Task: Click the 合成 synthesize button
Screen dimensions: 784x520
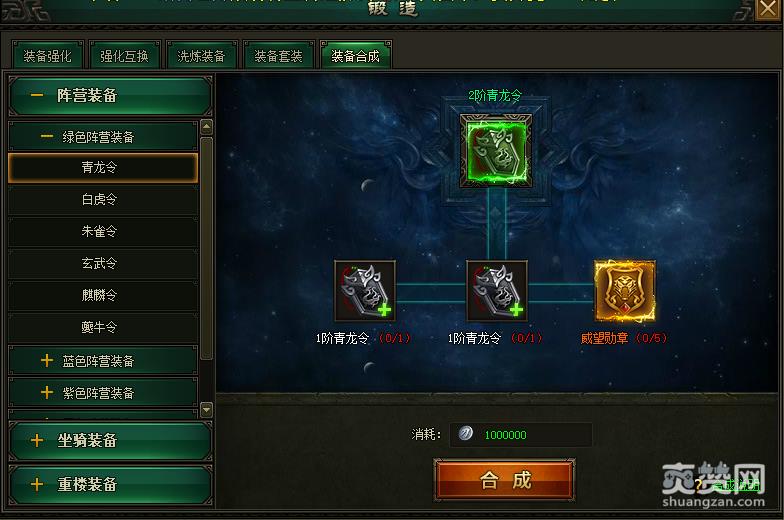Action: click(x=504, y=480)
